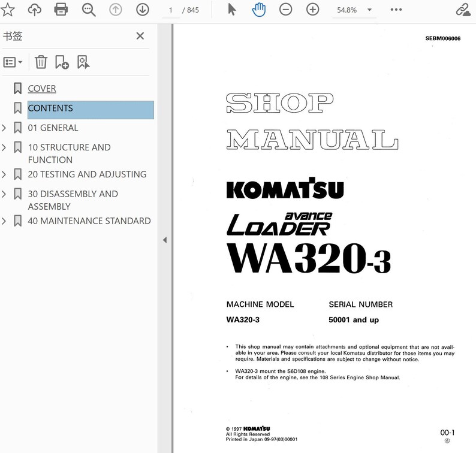Zoom out with the minus button
Screen dimensions: 476x453
pyautogui.click(x=286, y=10)
